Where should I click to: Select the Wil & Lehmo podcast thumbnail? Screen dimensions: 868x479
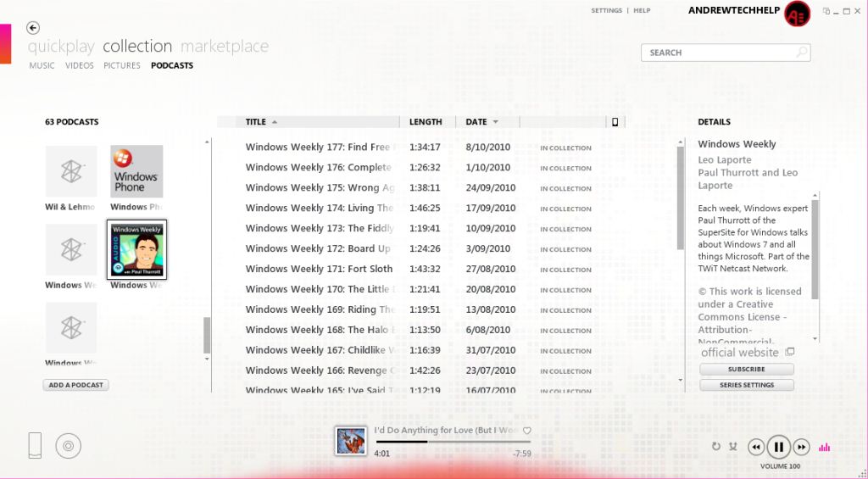(x=71, y=171)
